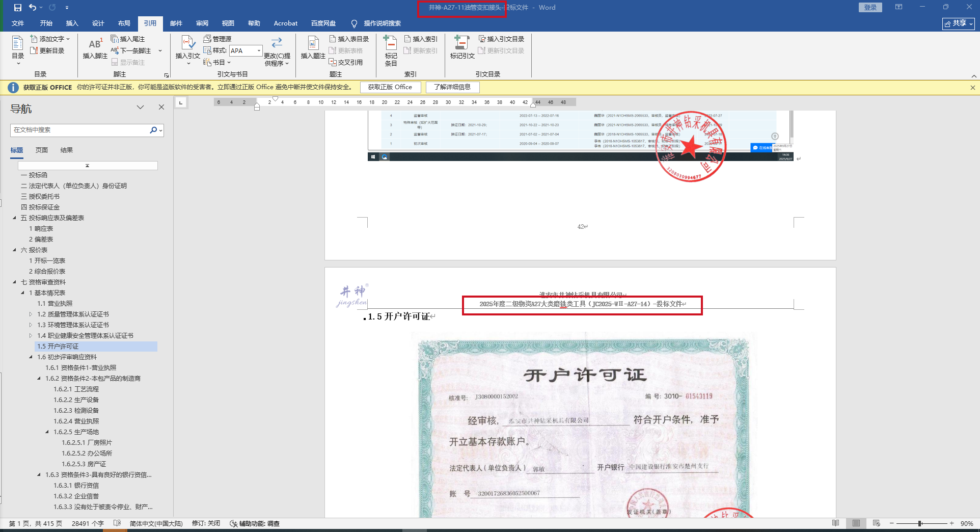Click 插入引文目录 in the ribbon
980x532 pixels.
501,39
